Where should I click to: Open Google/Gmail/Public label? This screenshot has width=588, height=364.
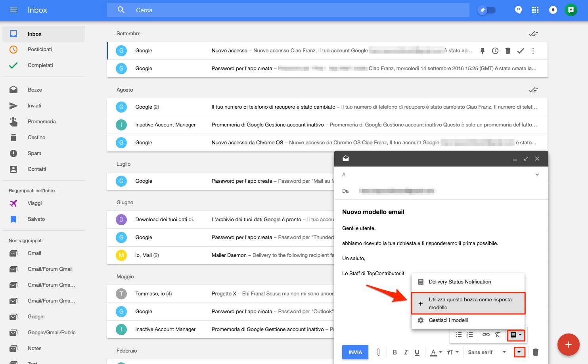(44, 333)
